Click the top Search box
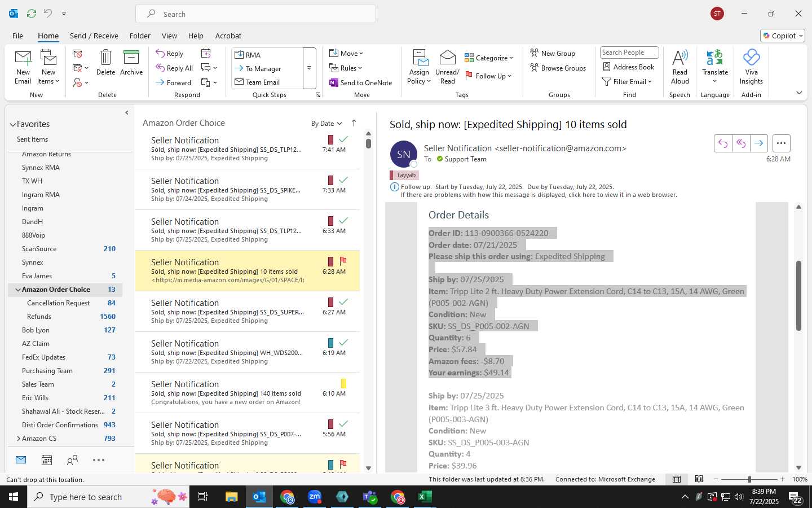The image size is (812, 508). [255, 14]
